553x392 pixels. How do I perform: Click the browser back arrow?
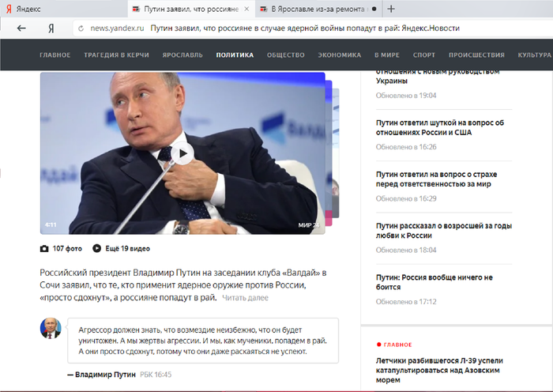click(x=21, y=28)
